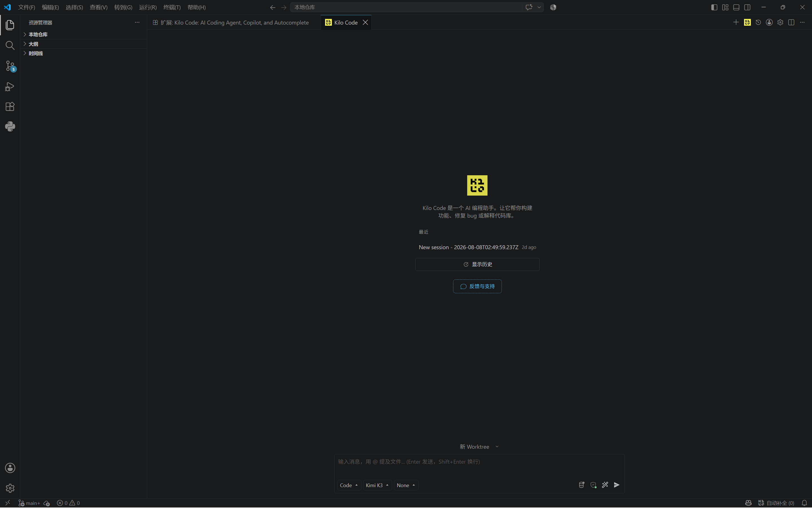Open the Extensions view in activity bar

(10, 106)
